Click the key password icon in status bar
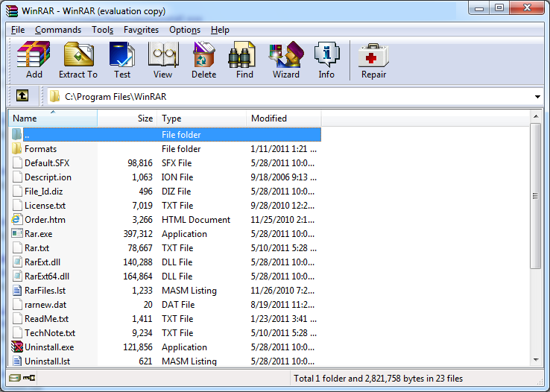Image resolution: width=550 pixels, height=392 pixels. (x=29, y=378)
